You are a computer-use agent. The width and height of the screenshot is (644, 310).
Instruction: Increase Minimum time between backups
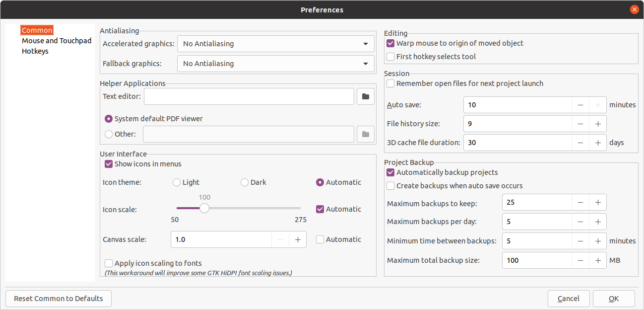click(598, 241)
